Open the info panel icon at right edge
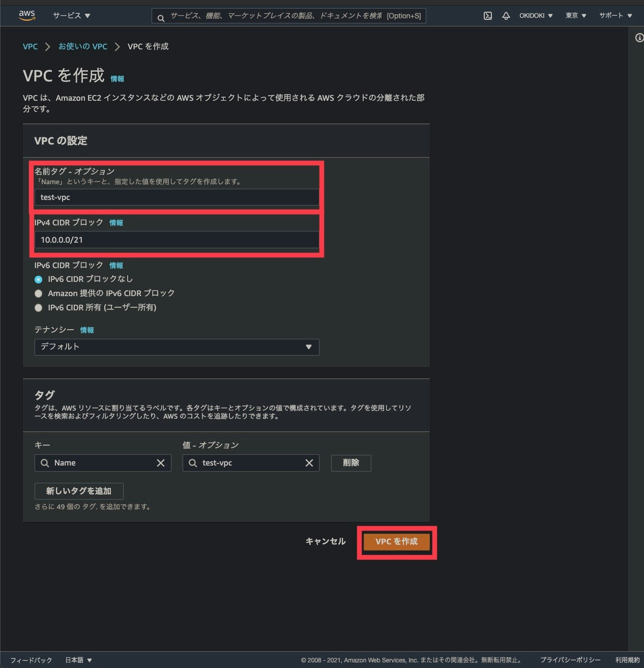The width and height of the screenshot is (644, 668). (x=639, y=38)
